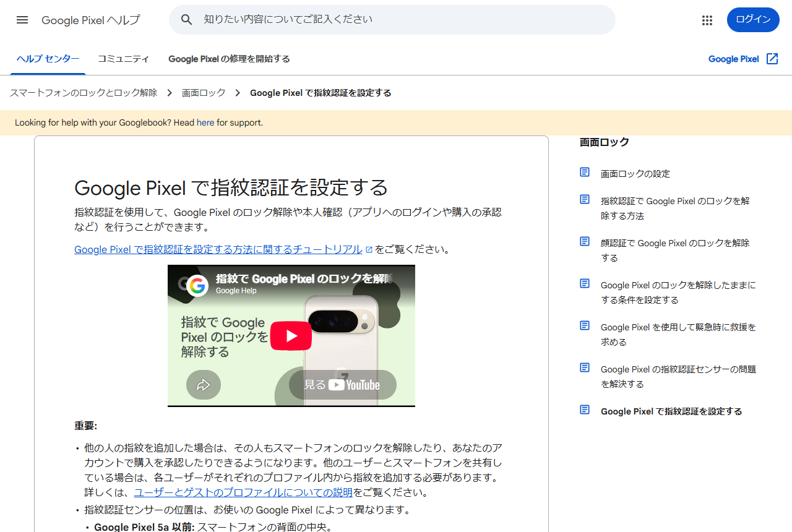Click the Google Help channel name in the video

click(236, 291)
